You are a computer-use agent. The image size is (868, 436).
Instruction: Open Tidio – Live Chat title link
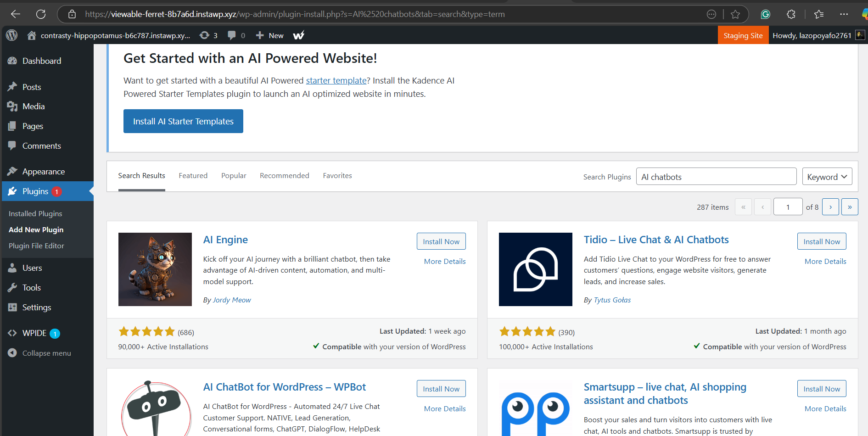(656, 240)
